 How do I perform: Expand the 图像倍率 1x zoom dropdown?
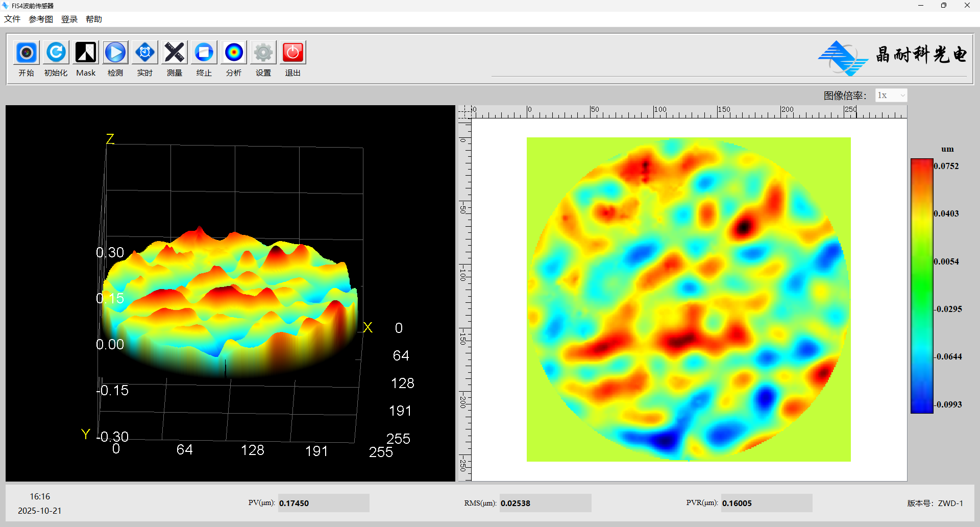tap(891, 95)
